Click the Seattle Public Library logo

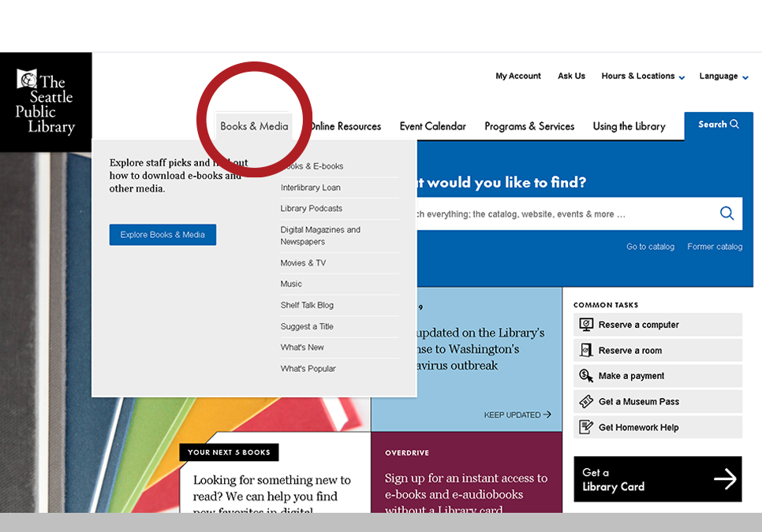[x=45, y=101]
